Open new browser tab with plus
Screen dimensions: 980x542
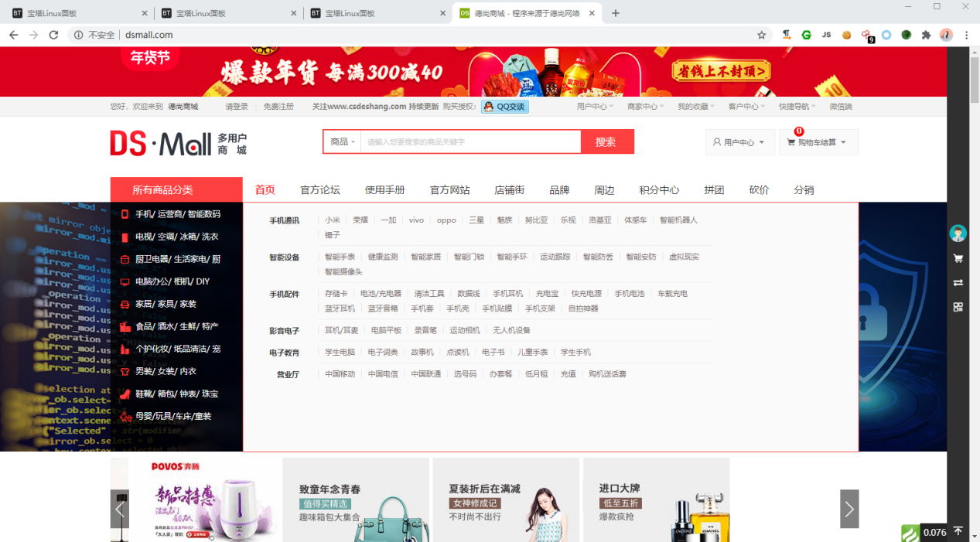point(616,13)
